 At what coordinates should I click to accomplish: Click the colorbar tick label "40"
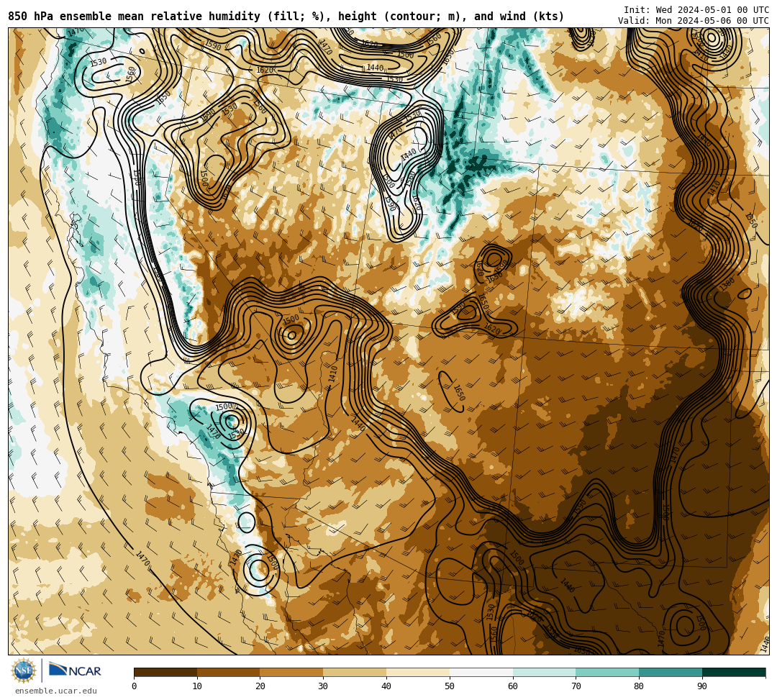point(386,686)
